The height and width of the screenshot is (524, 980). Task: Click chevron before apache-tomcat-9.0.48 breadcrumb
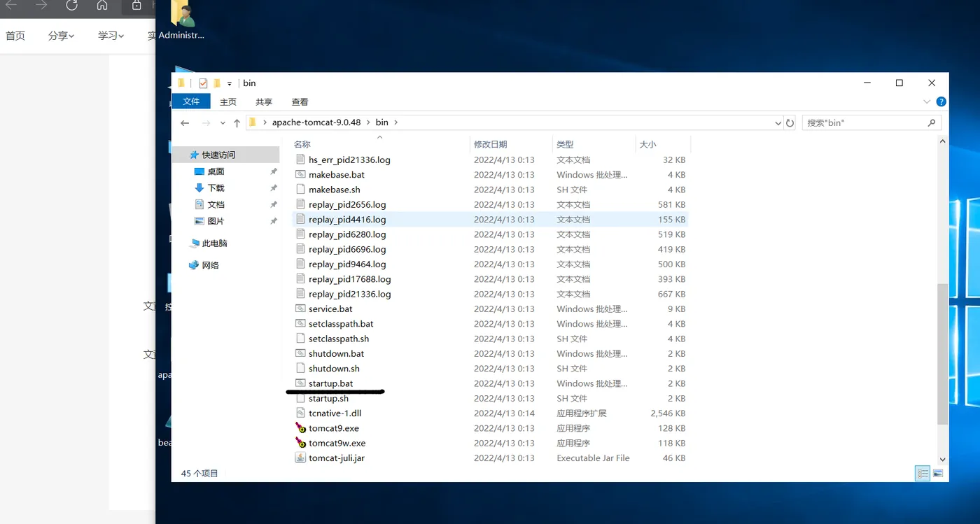point(265,122)
